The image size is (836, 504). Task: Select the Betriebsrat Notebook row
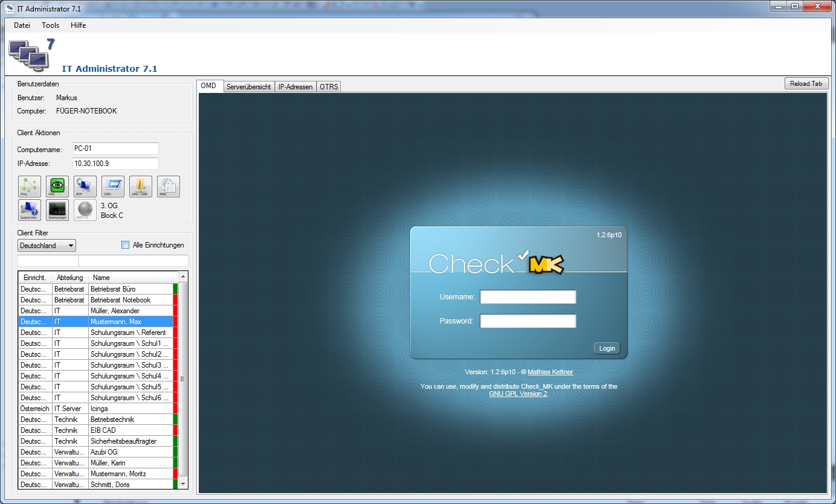coord(98,300)
